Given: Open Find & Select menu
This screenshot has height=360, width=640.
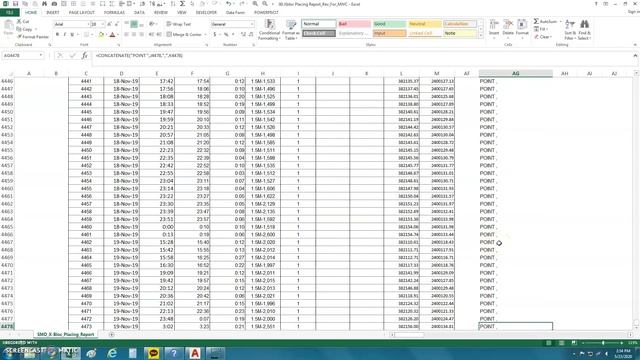Looking at the screenshot, I should click(x=584, y=29).
